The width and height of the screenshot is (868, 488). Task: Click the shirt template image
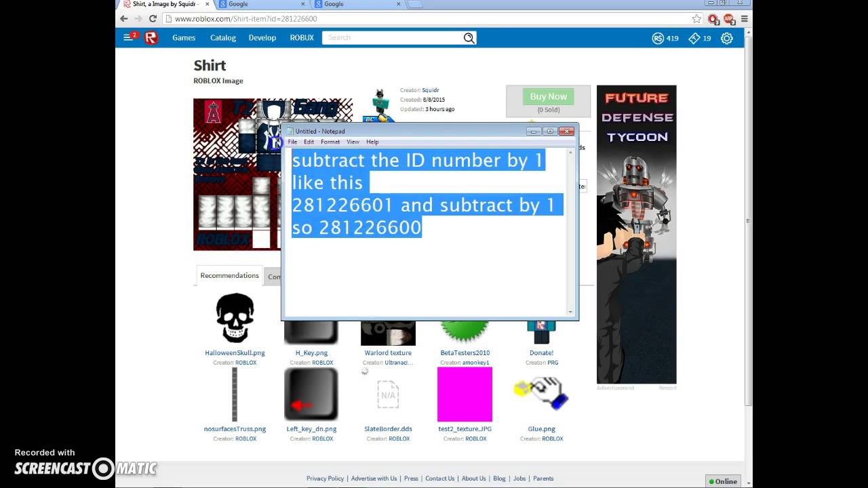237,174
